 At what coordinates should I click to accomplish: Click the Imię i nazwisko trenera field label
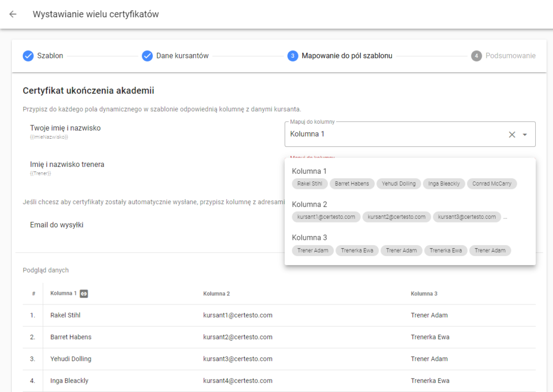point(67,164)
